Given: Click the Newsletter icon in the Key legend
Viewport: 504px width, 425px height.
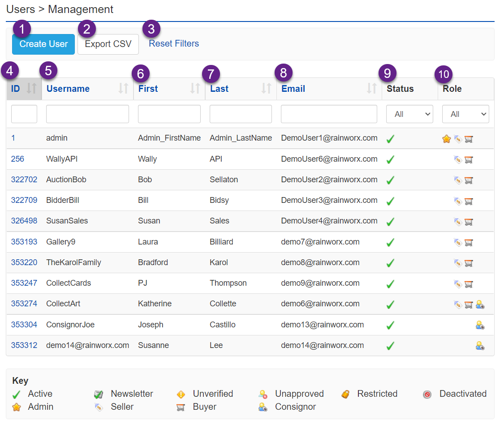Looking at the screenshot, I should [98, 394].
